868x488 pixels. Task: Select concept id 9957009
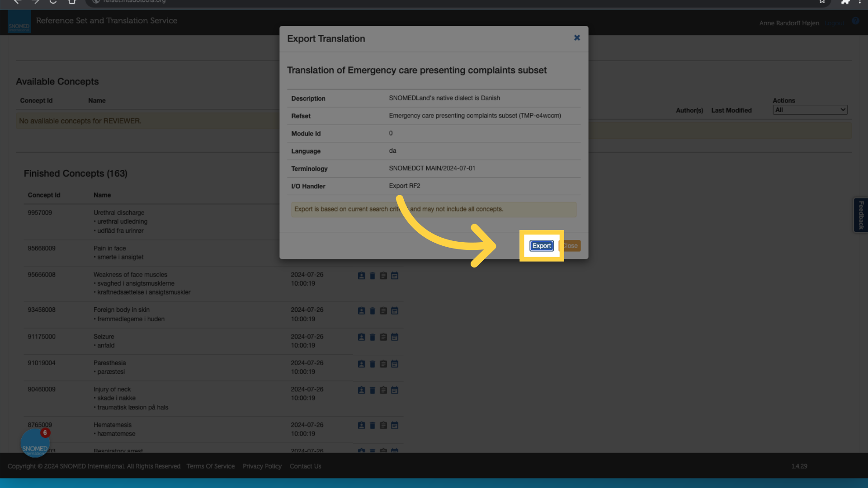point(40,213)
